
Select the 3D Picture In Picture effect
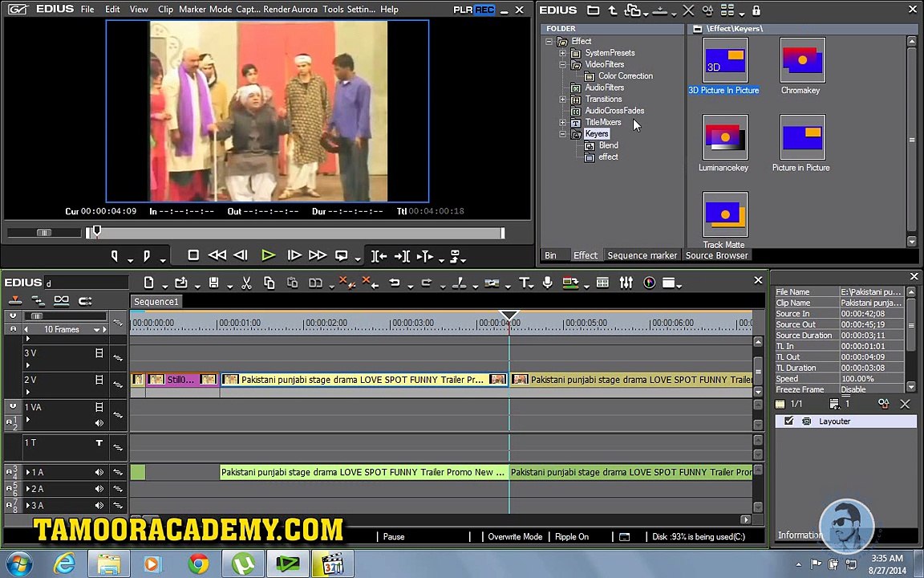[x=724, y=66]
